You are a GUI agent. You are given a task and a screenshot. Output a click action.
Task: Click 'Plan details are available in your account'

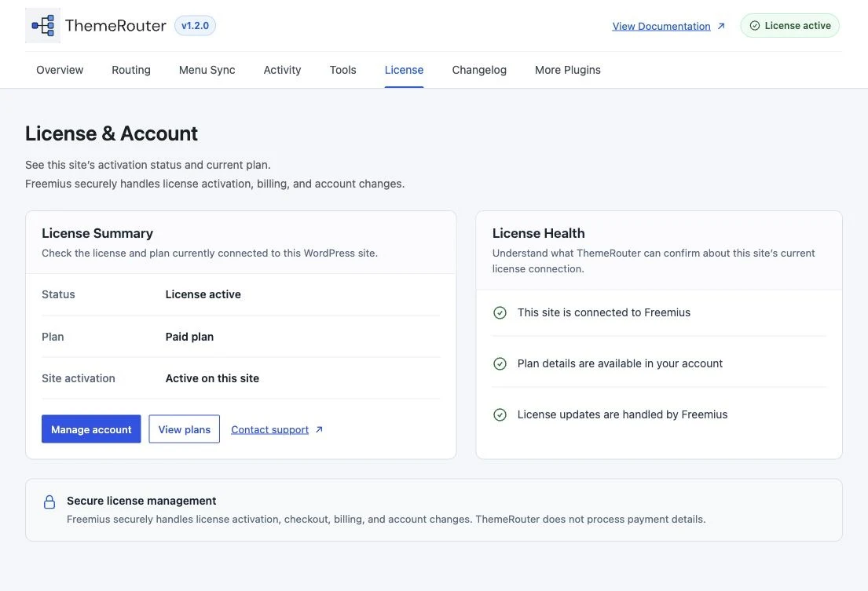pos(620,363)
